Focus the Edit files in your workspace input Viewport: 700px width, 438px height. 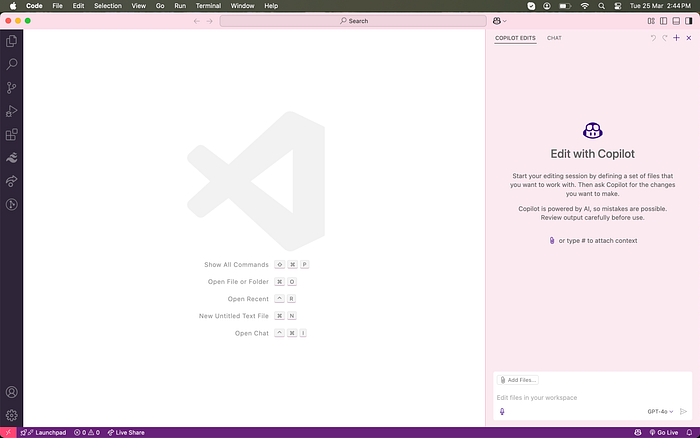click(x=592, y=397)
